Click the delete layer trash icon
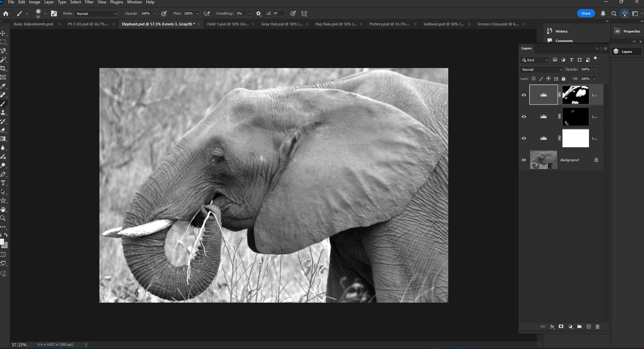The width and height of the screenshot is (644, 349). tap(598, 327)
